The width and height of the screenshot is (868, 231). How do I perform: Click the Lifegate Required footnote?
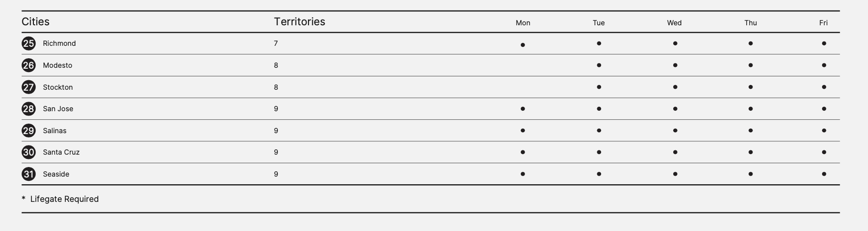(64, 199)
